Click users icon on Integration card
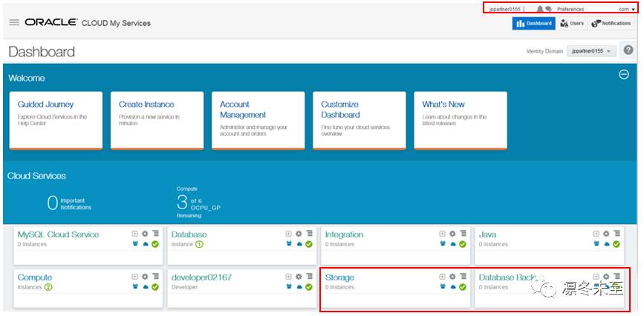This screenshot has height=316, width=644. (x=443, y=243)
